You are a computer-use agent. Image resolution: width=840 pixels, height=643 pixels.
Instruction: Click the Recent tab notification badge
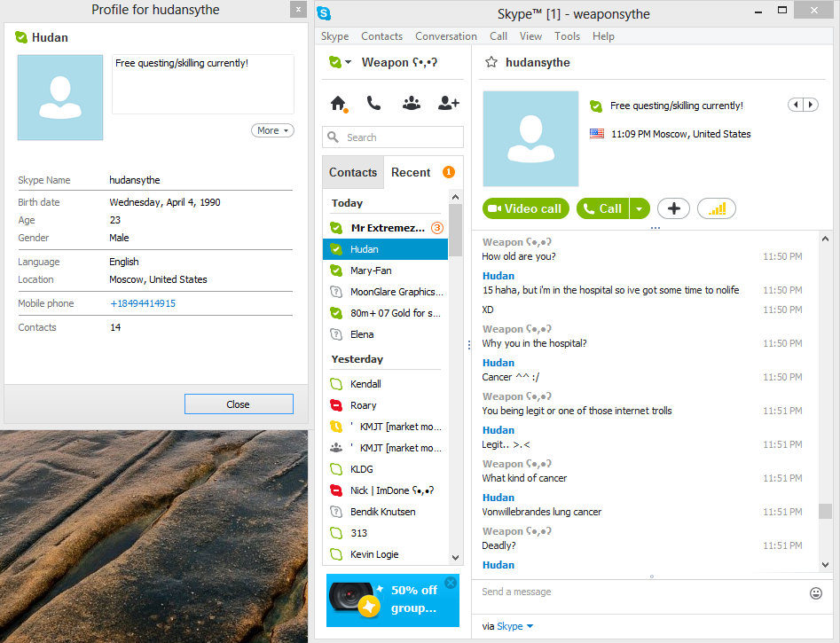coord(449,172)
